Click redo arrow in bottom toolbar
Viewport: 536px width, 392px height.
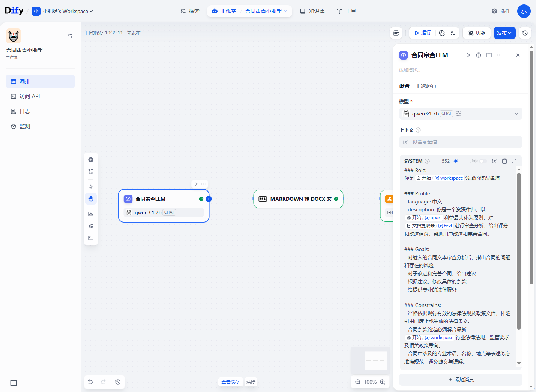103,382
